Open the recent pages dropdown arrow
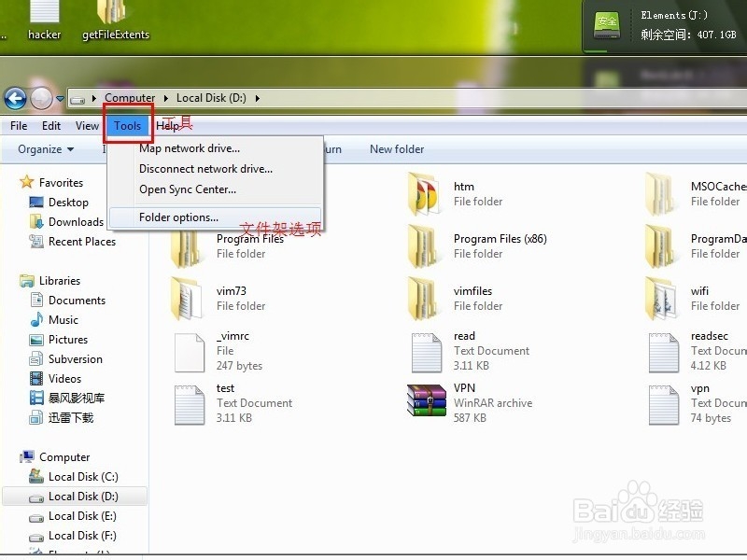Image resolution: width=747 pixels, height=560 pixels. (60, 99)
